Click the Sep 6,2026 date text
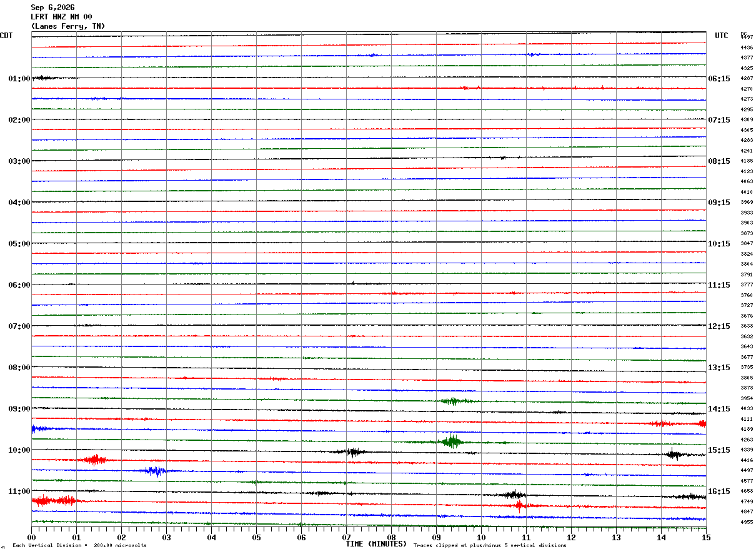The width and height of the screenshot is (756, 554). click(52, 8)
